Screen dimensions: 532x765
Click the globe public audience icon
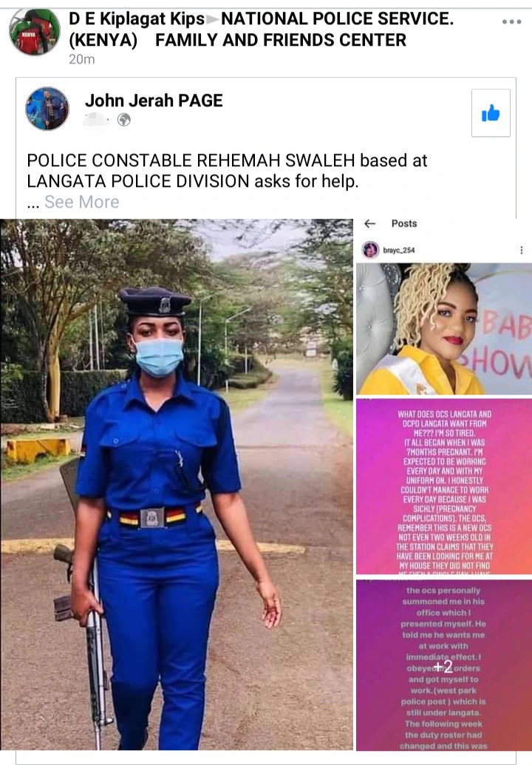(124, 120)
